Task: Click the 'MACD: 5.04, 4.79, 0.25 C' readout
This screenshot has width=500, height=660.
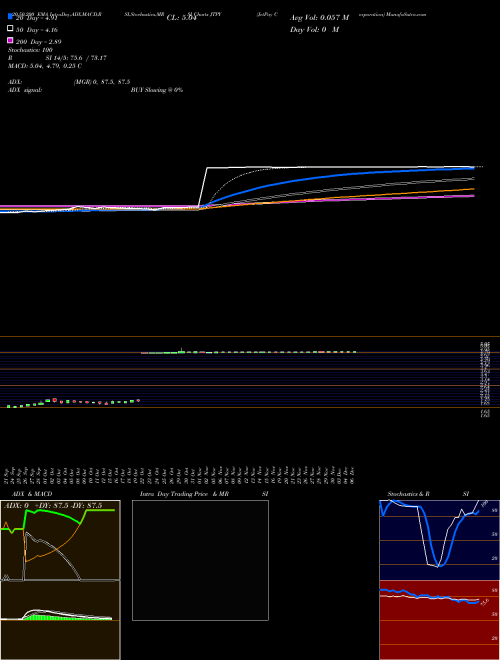Action: (x=45, y=66)
